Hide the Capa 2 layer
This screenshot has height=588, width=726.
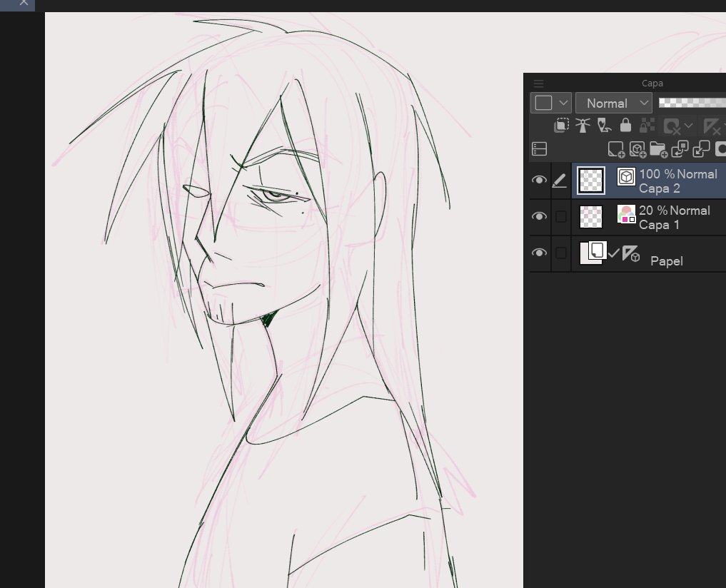pyautogui.click(x=539, y=180)
